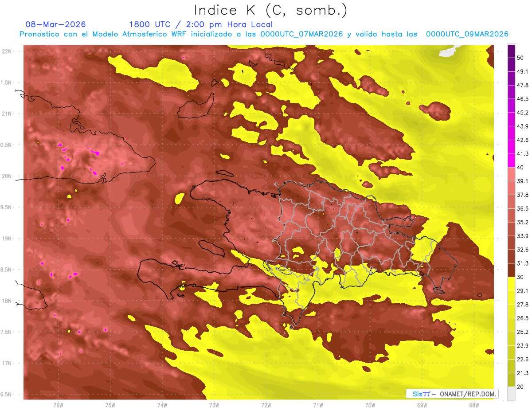Click the longitude label "68W"
The height and width of the screenshot is (411, 532).
point(474,405)
